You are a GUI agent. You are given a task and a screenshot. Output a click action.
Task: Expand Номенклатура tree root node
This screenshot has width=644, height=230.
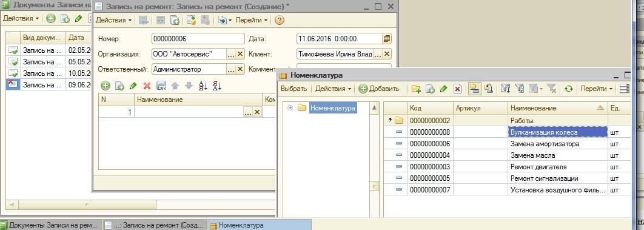pyautogui.click(x=290, y=108)
